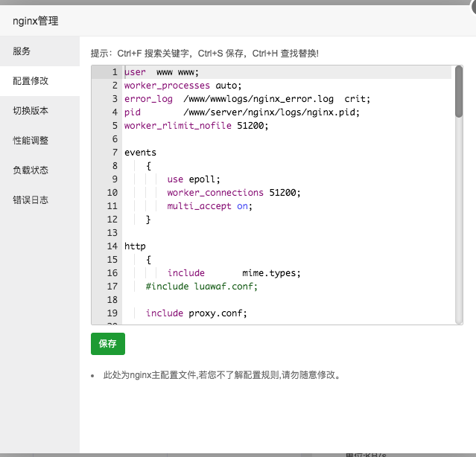Image resolution: width=476 pixels, height=457 pixels.
Task: Select the 配置修改 tab
Action: coord(39,81)
